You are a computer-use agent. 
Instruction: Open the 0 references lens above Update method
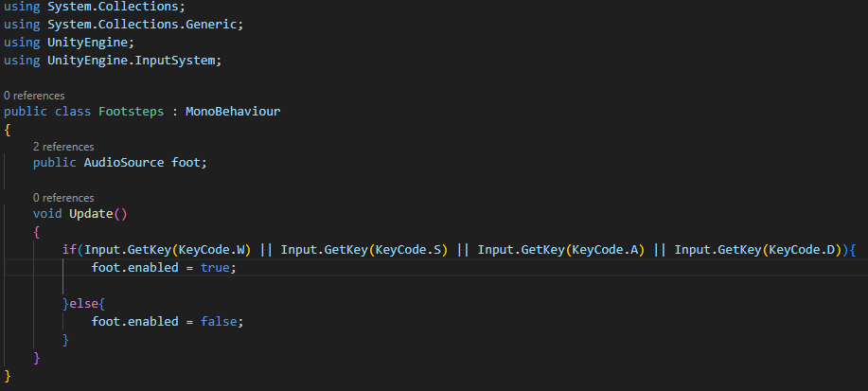click(x=62, y=198)
